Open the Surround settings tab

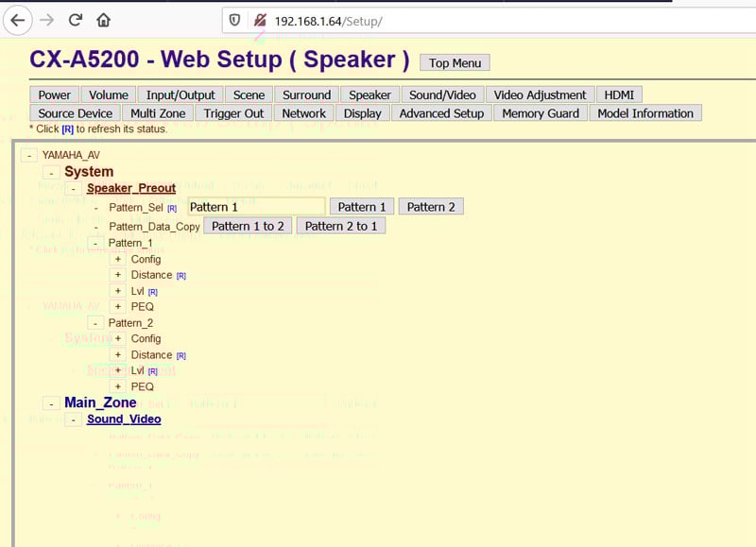tap(306, 94)
